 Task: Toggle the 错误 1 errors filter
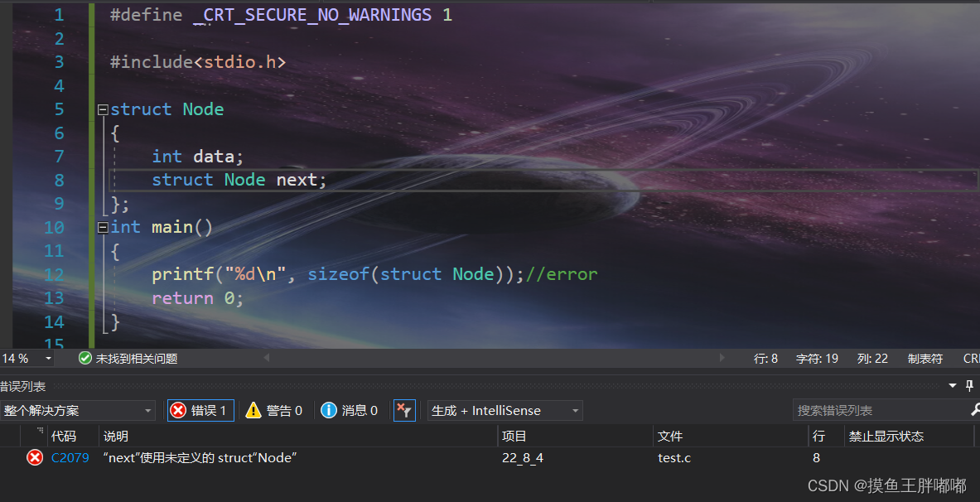200,411
